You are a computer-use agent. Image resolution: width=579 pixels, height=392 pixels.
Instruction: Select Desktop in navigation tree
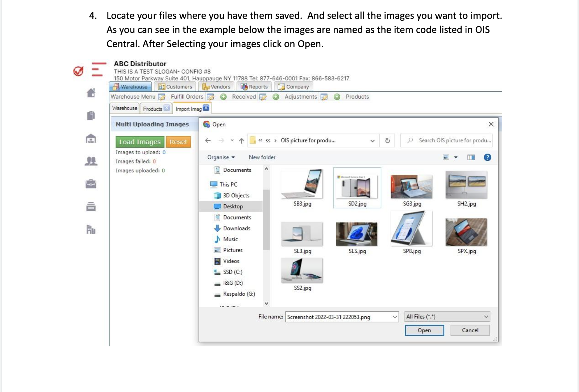pyautogui.click(x=231, y=207)
